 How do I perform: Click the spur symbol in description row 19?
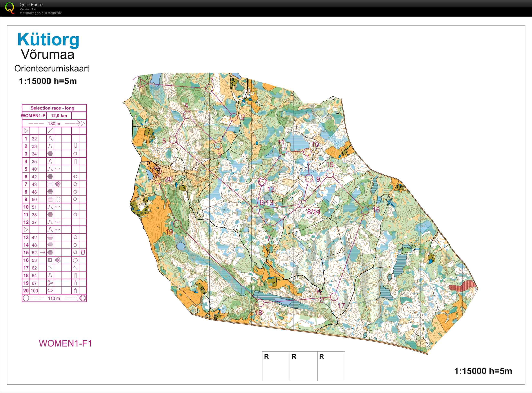pyautogui.click(x=50, y=283)
